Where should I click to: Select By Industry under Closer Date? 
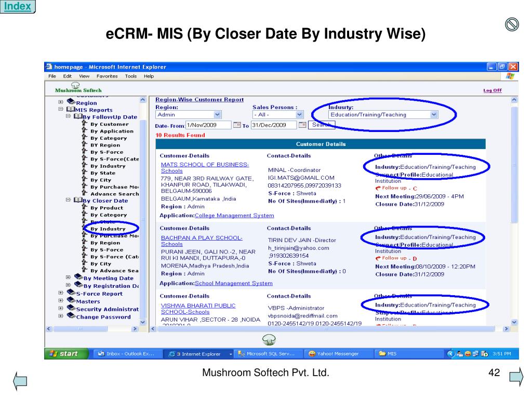(108, 229)
